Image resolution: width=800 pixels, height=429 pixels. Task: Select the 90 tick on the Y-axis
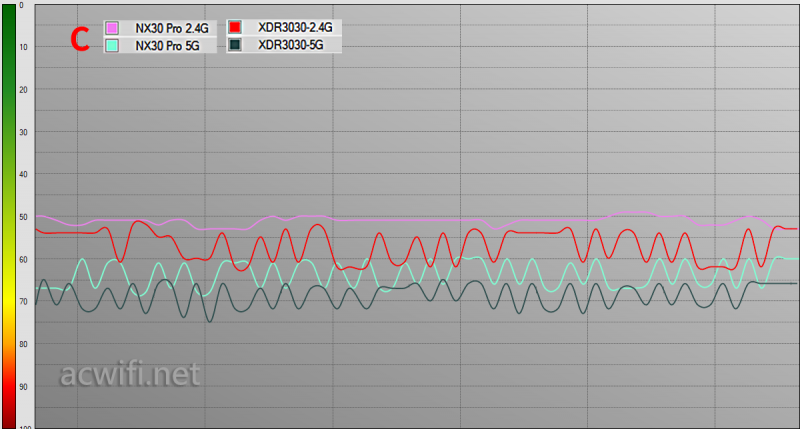[23, 386]
